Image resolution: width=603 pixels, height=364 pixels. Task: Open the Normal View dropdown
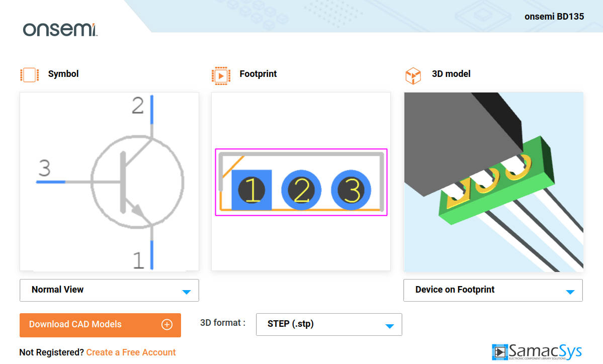coord(109,290)
